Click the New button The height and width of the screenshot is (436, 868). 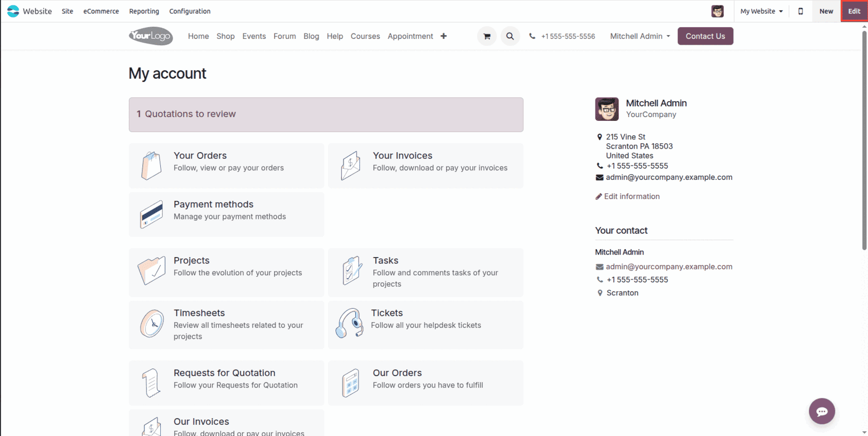coord(826,11)
